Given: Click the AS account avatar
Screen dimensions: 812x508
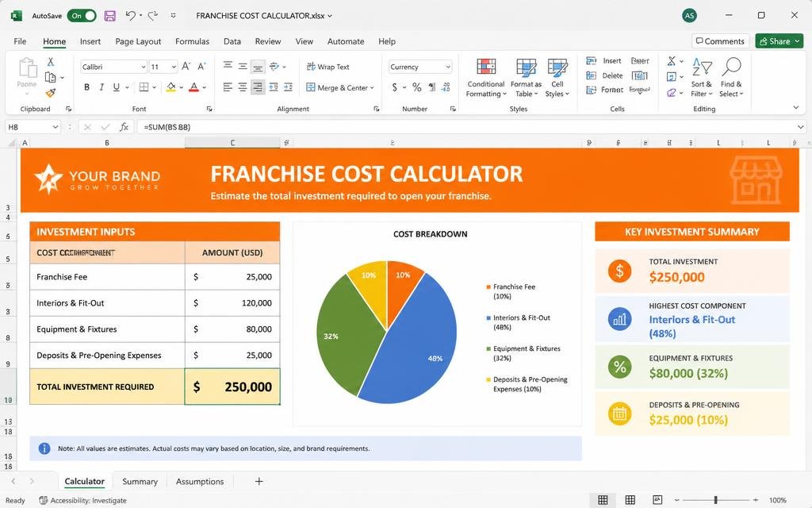Looking at the screenshot, I should pyautogui.click(x=689, y=16).
